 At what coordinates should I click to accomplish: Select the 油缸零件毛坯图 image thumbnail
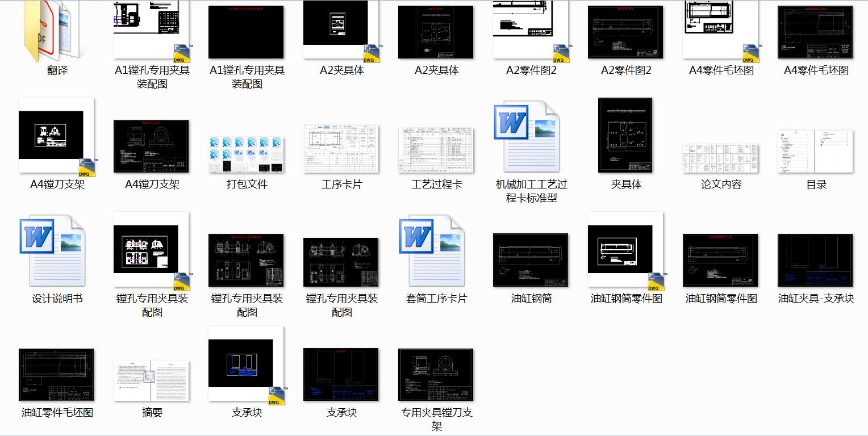pos(57,375)
